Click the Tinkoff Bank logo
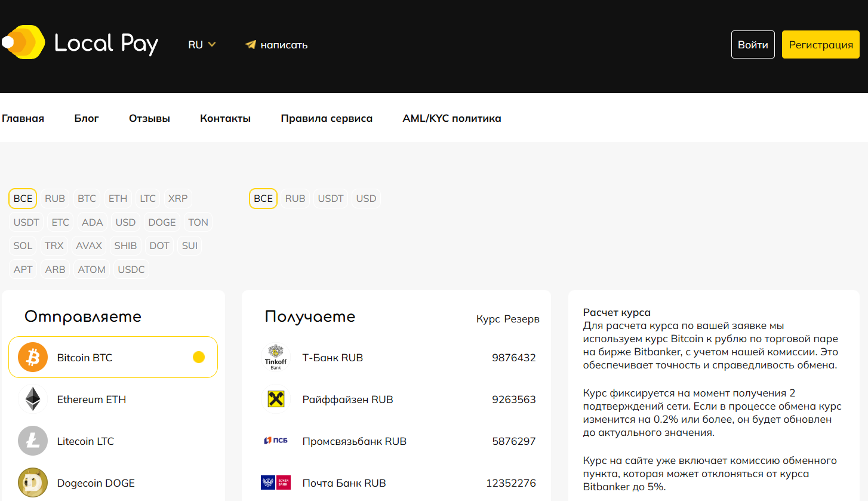 [x=276, y=358]
